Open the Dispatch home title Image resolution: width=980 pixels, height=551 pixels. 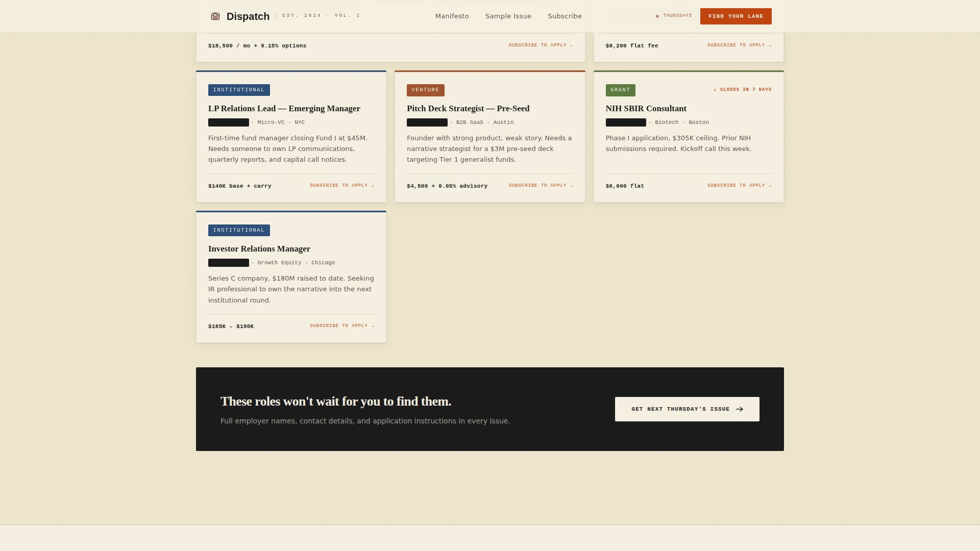tap(248, 16)
